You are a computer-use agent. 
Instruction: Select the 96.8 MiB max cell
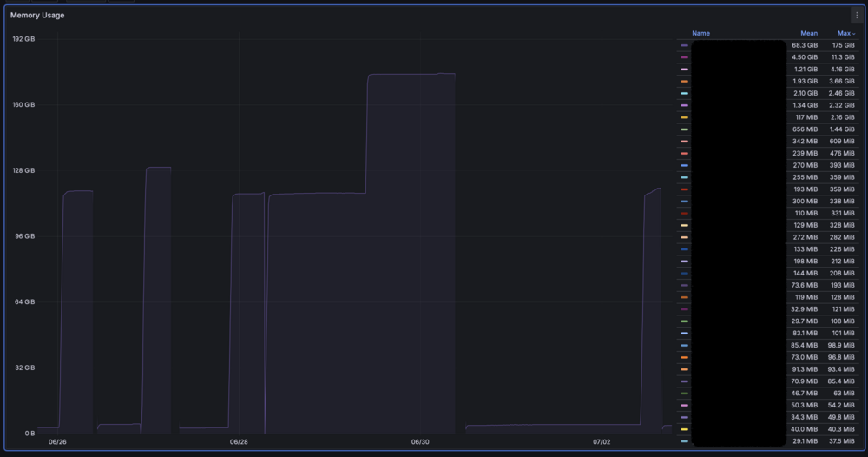click(x=841, y=357)
